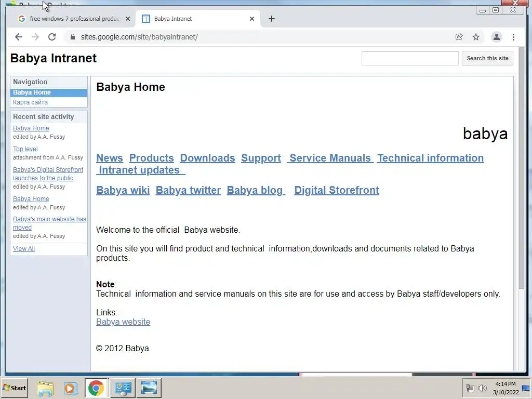
Task: Select Babya Home in the Navigation panel
Action: tap(49, 92)
